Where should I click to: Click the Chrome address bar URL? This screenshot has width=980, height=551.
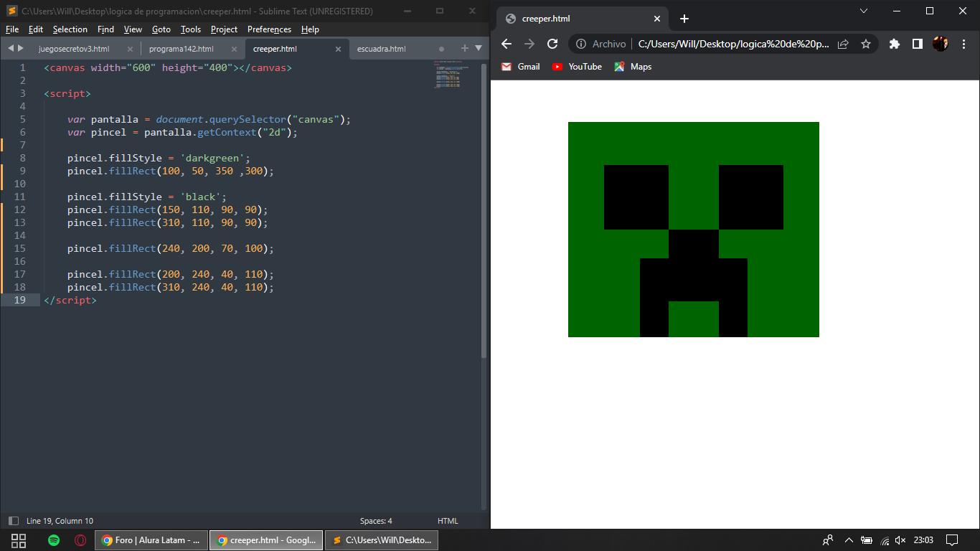point(734,44)
